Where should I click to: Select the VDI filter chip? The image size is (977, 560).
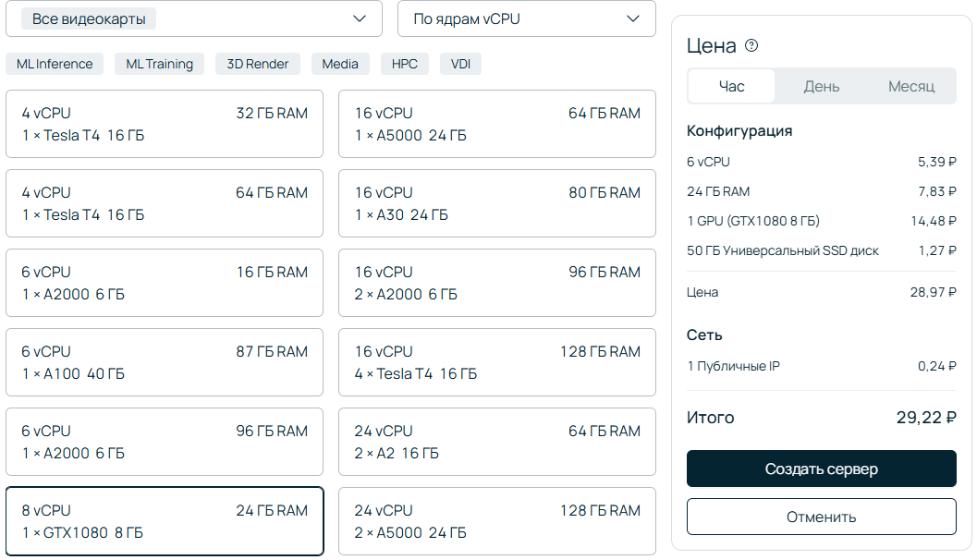[x=460, y=64]
